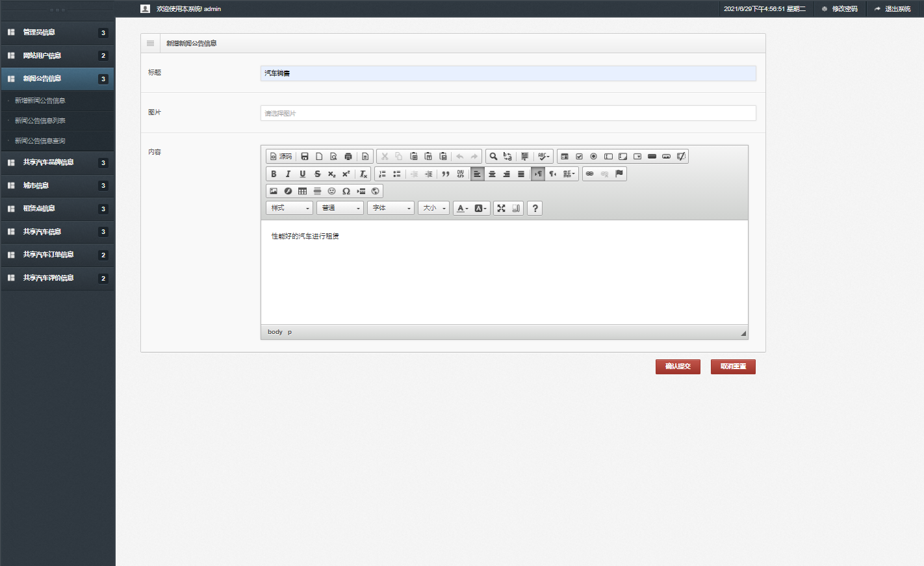The image size is (924, 566).
Task: Open the 样式 styles dropdown
Action: (x=290, y=209)
